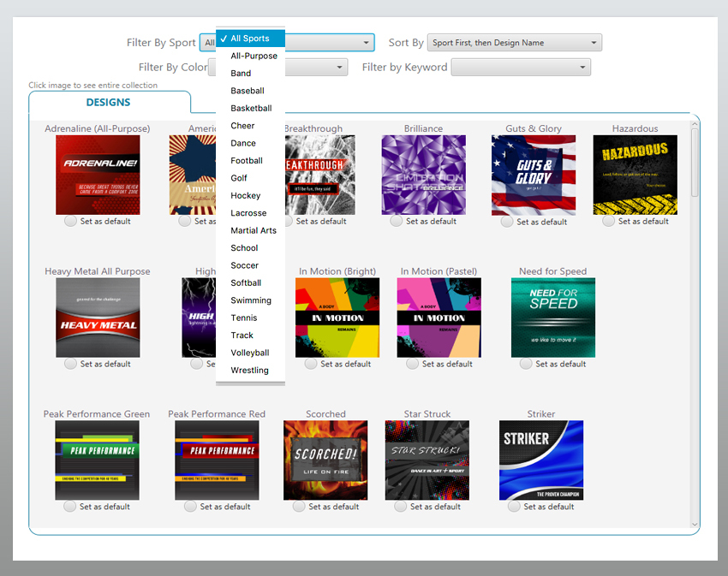This screenshot has width=728, height=576.
Task: Set Hazardous as default design
Action: pyautogui.click(x=608, y=221)
